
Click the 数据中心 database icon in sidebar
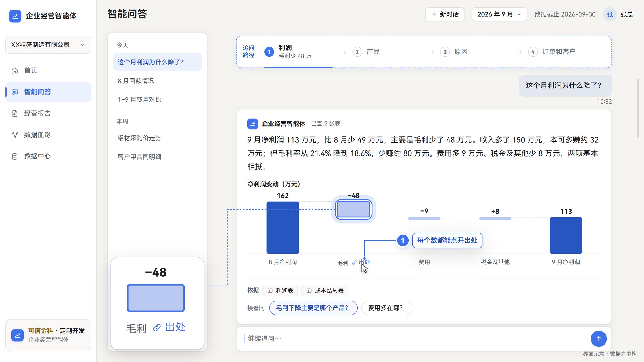coord(15,156)
